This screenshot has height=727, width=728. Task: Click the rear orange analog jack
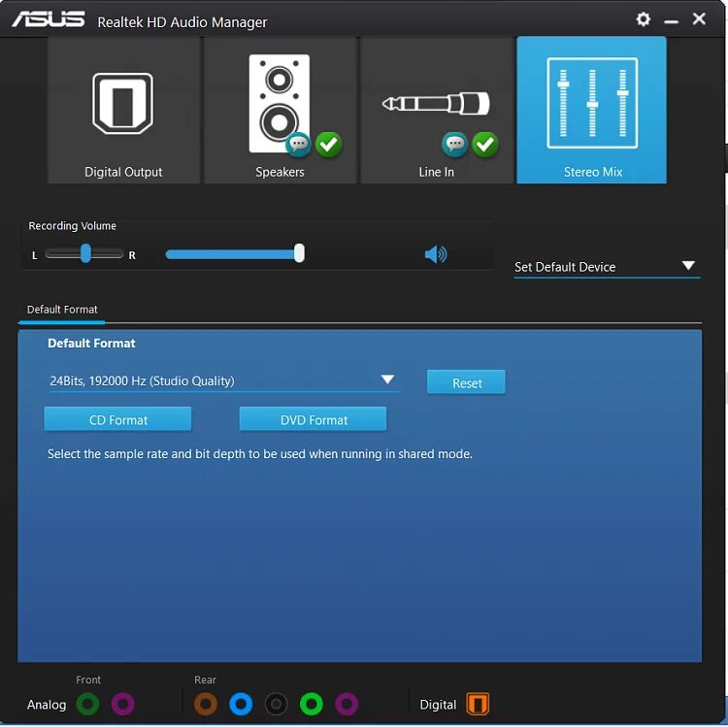click(x=206, y=704)
